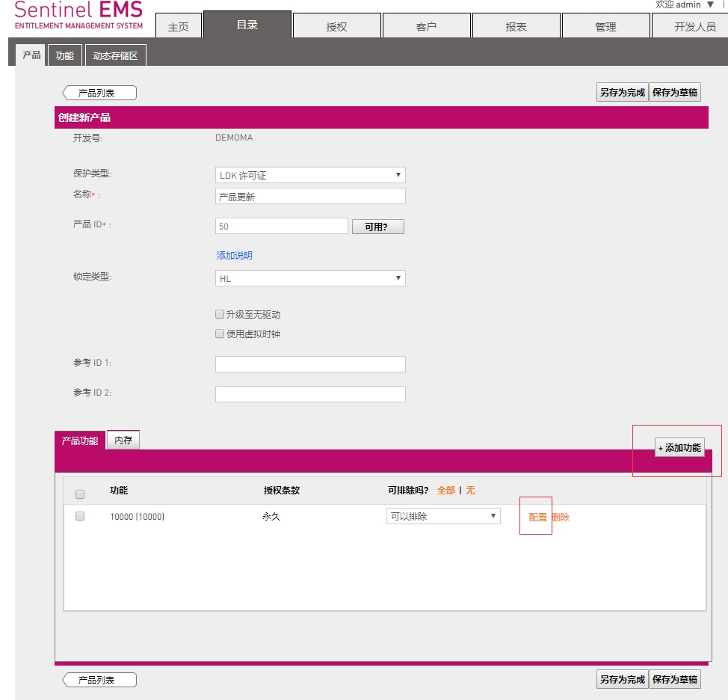Click the 删除 link in feature row
The image size is (728, 700).
click(x=561, y=517)
